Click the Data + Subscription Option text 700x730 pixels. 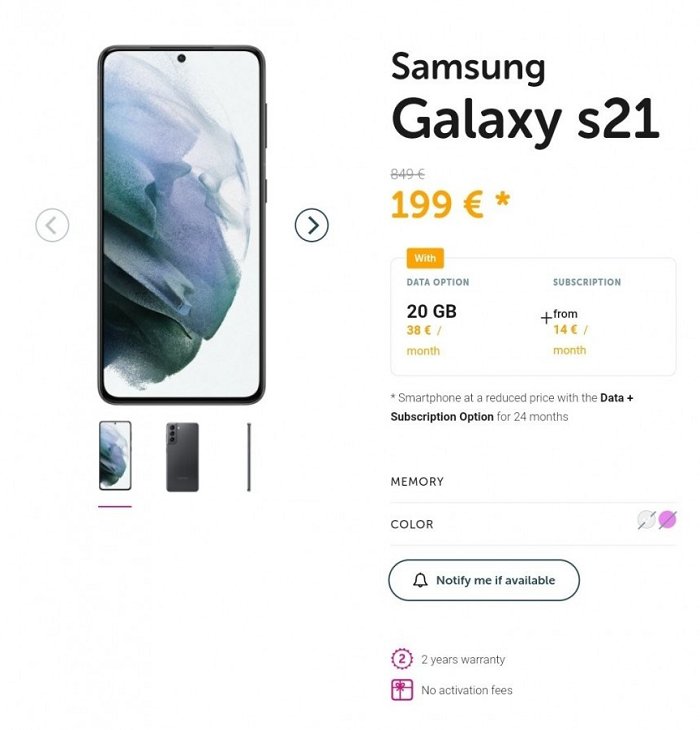(512, 407)
